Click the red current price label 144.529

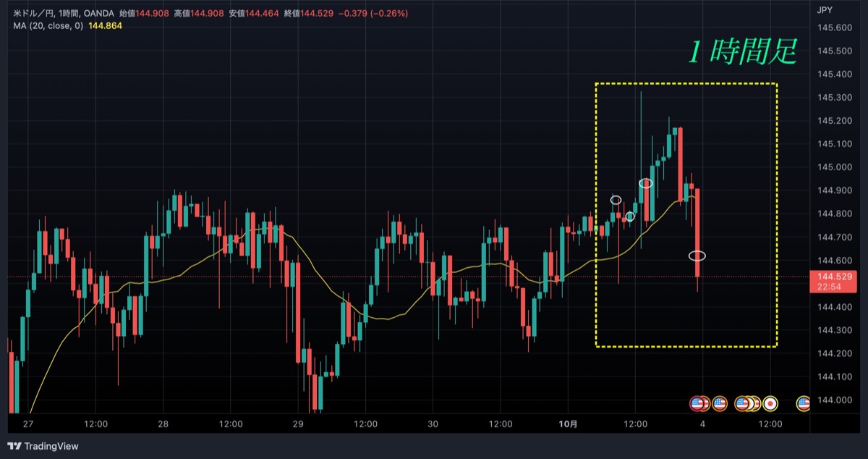pyautogui.click(x=833, y=277)
